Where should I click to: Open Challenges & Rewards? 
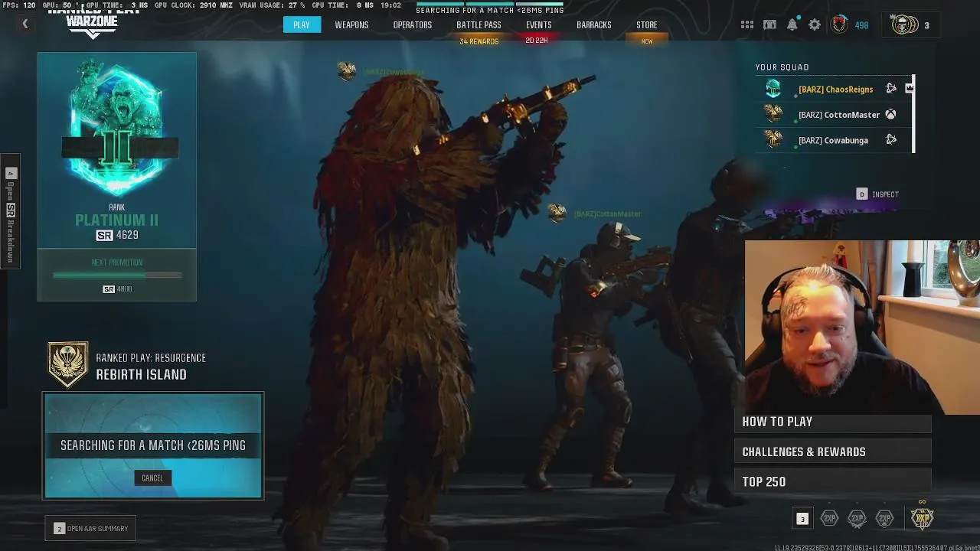pos(832,452)
